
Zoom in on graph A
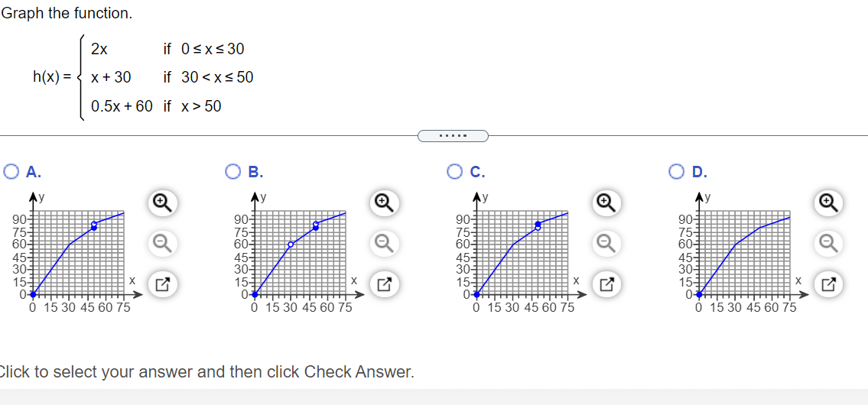click(x=162, y=203)
